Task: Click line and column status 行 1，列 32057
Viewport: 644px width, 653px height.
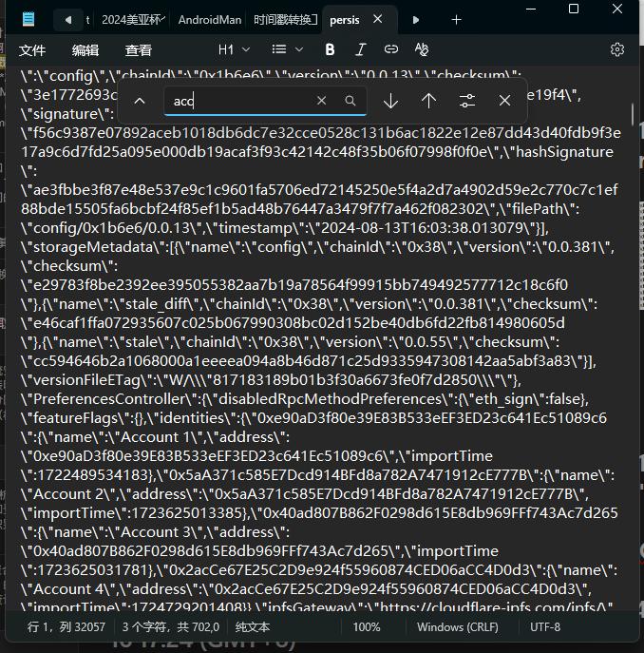Action: (x=66, y=626)
